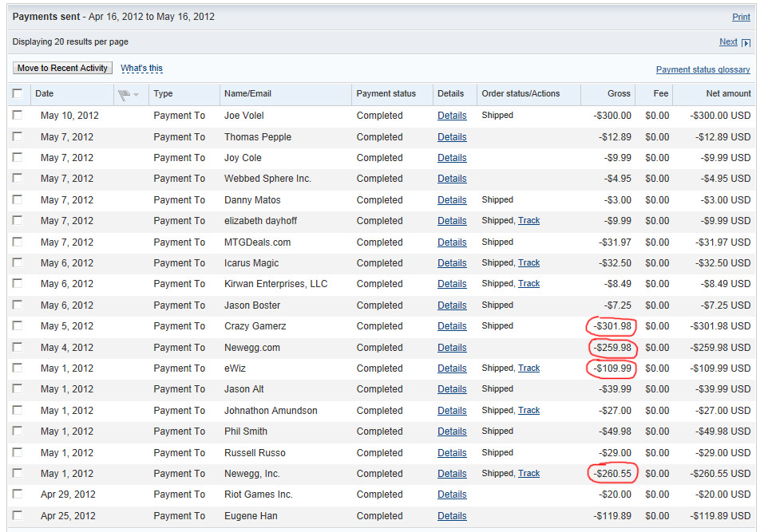Click the next page arrow icon
764x532 pixels.
click(x=746, y=42)
